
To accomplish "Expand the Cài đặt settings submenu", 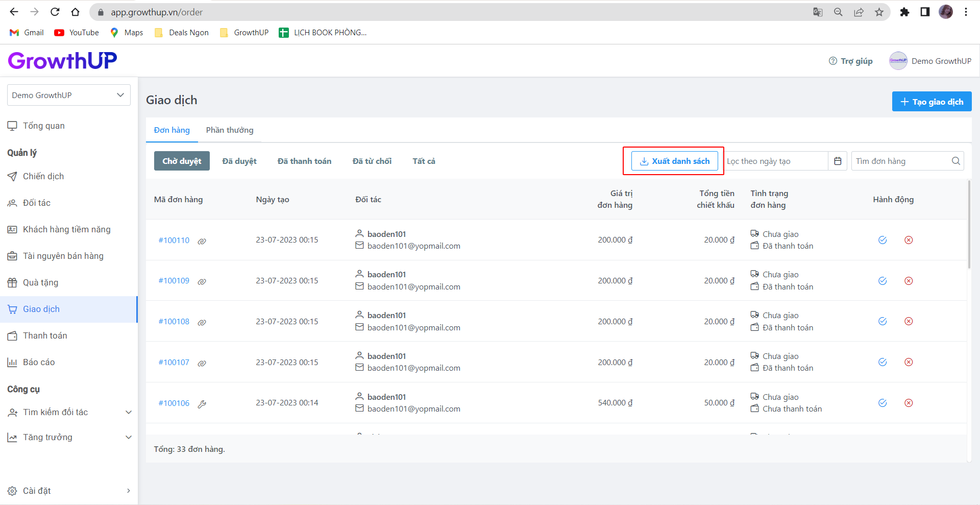I will pos(128,491).
